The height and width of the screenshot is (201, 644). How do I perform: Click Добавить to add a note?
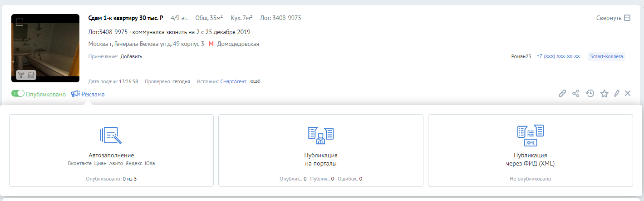(131, 56)
